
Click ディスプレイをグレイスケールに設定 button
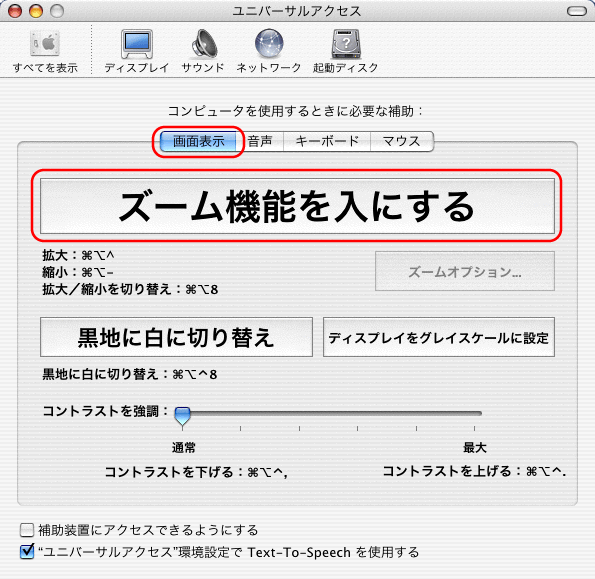[439, 337]
